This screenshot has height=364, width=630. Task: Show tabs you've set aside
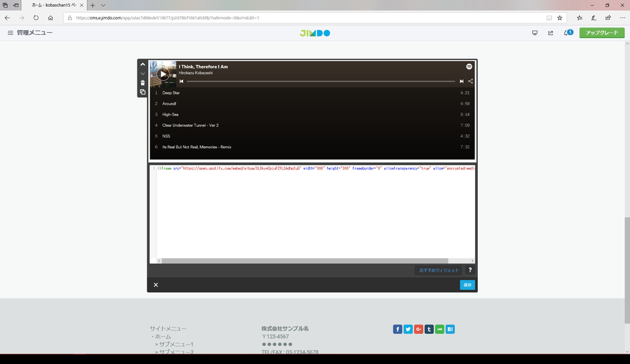point(5,5)
